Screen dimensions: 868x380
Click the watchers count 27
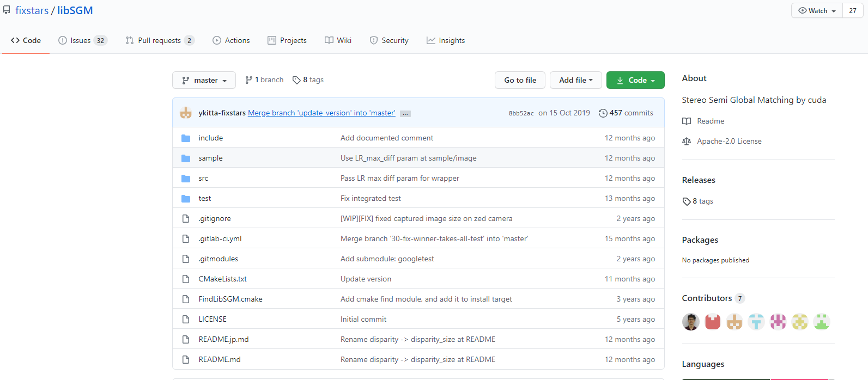click(x=853, y=11)
